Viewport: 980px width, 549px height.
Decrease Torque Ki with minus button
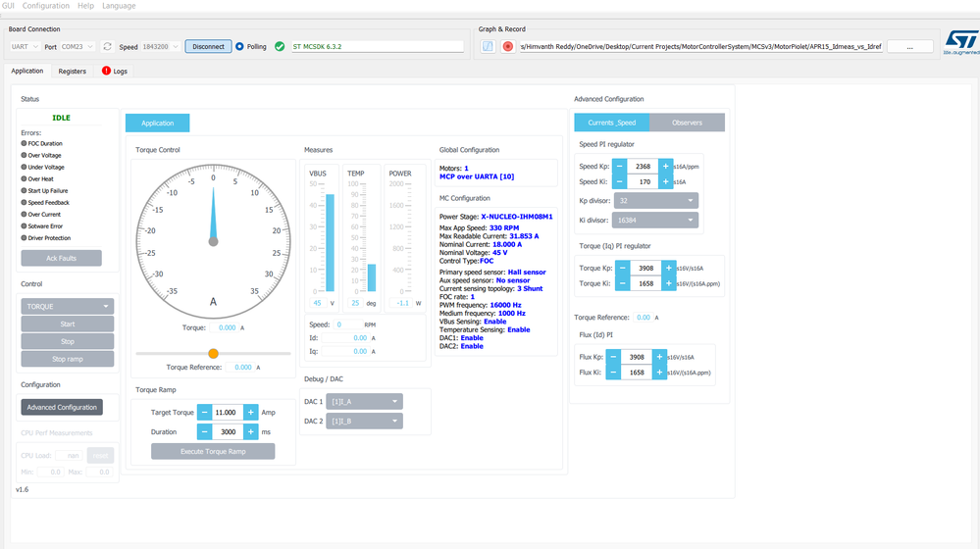point(623,283)
